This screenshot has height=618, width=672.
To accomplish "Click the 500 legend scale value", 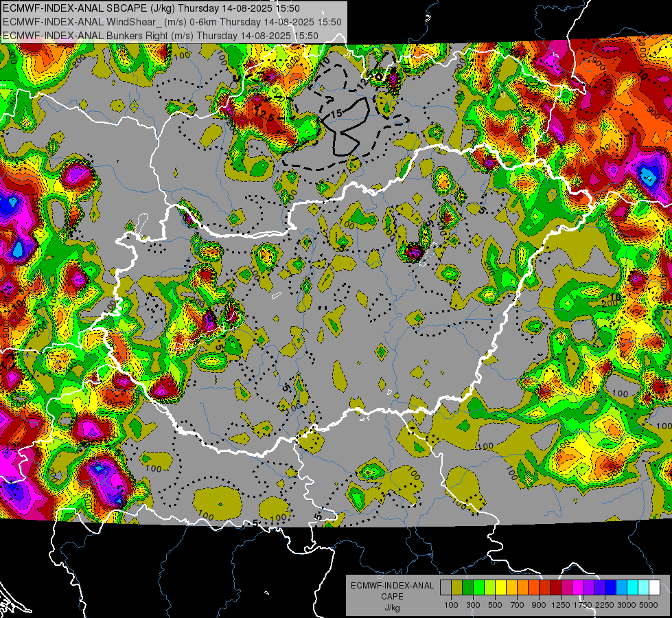I will pos(495,605).
